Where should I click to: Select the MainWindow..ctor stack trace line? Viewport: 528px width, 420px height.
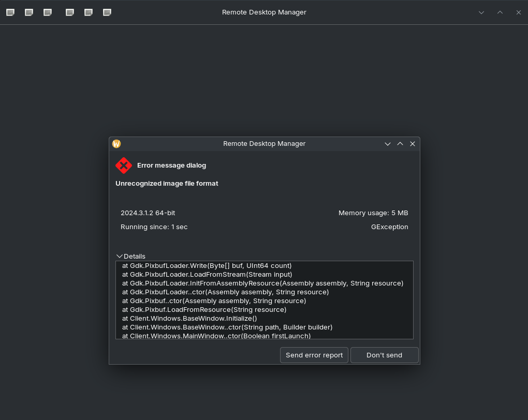pos(216,336)
